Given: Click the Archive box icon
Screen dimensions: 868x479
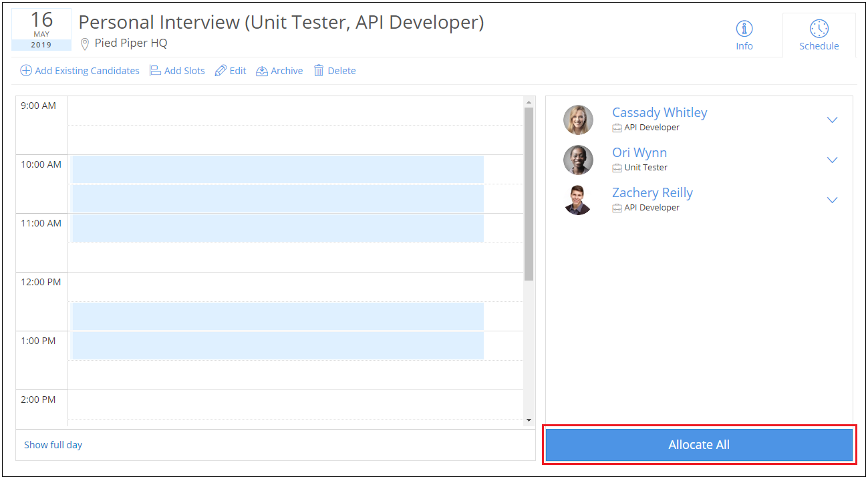Looking at the screenshot, I should (262, 71).
